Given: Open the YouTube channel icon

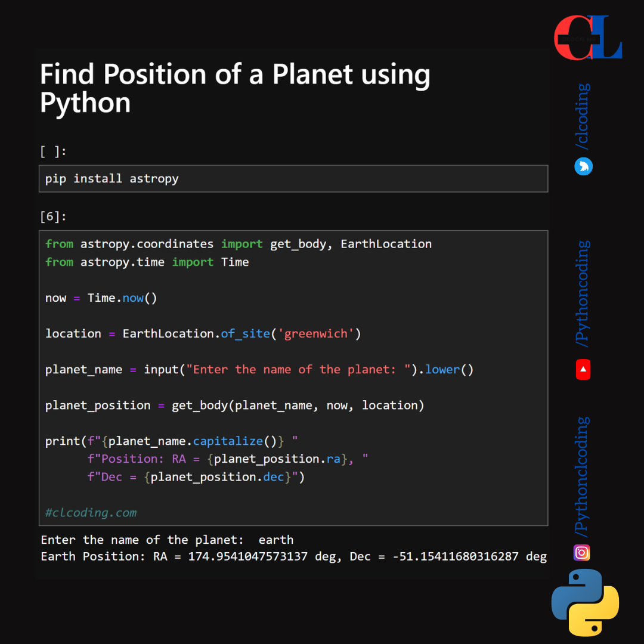Looking at the screenshot, I should (581, 370).
